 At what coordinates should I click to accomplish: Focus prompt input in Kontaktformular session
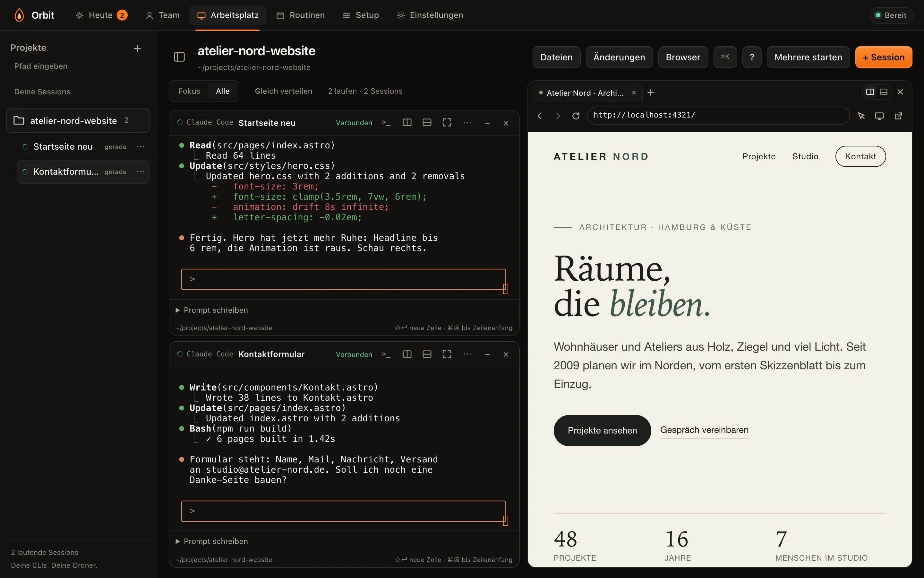tap(343, 511)
